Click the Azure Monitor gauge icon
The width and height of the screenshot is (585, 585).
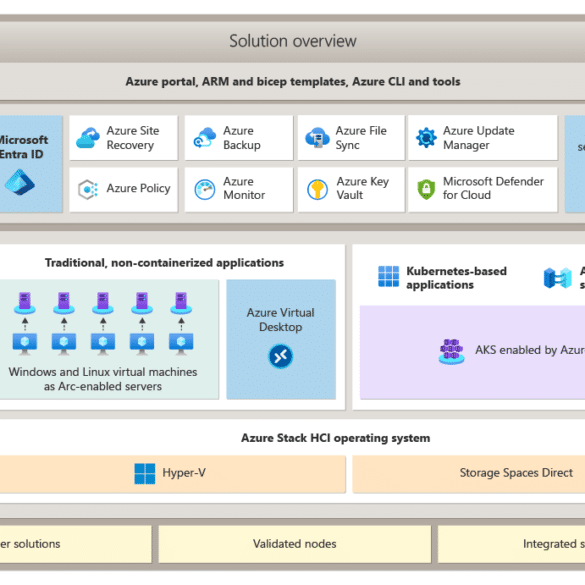[x=205, y=190]
